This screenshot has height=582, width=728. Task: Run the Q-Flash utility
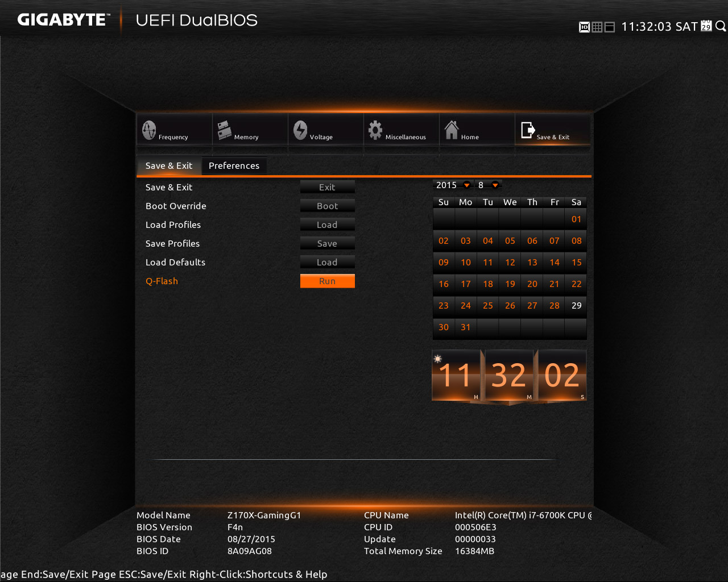point(327,281)
